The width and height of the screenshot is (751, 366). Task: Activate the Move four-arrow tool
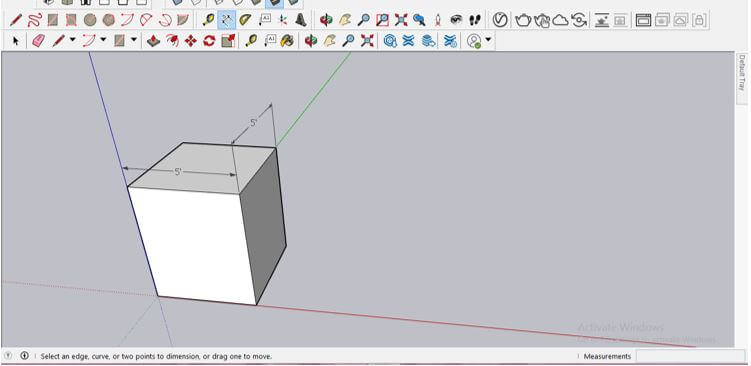(191, 41)
